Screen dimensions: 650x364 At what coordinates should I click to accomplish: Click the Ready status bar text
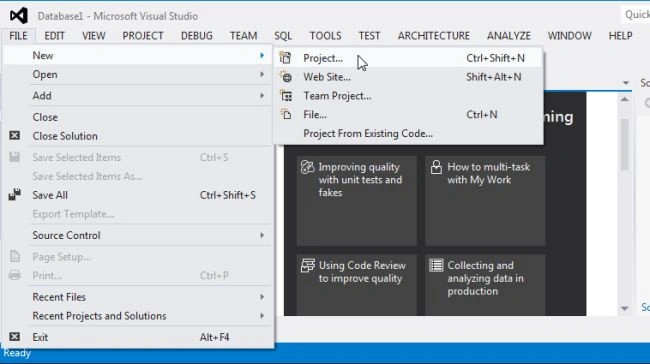point(17,353)
